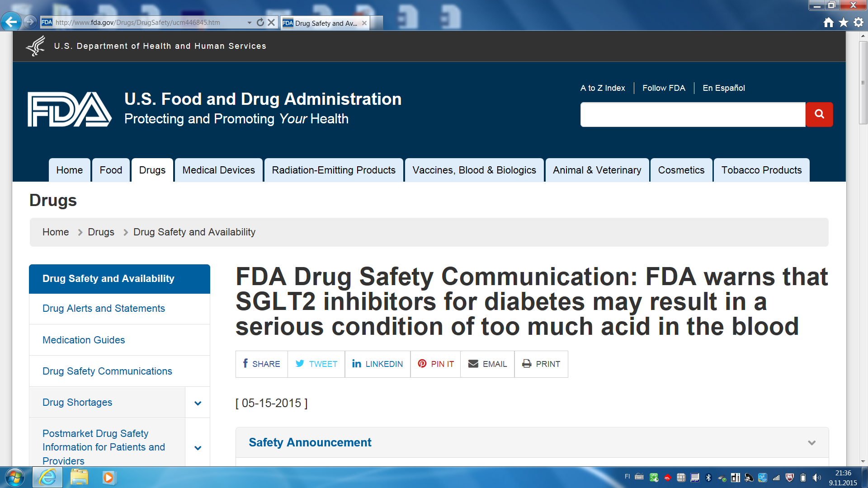Click the Safety Announcement heading
This screenshot has width=868, height=488.
(x=310, y=442)
